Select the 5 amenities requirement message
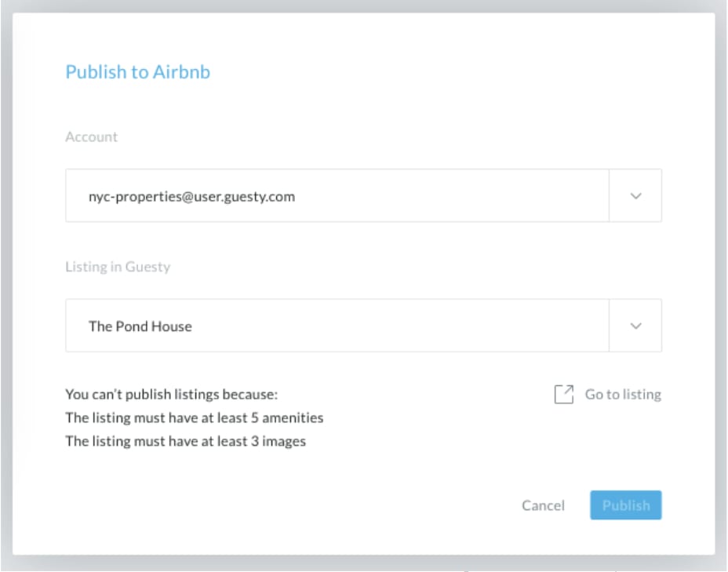This screenshot has width=728, height=572. (x=194, y=418)
